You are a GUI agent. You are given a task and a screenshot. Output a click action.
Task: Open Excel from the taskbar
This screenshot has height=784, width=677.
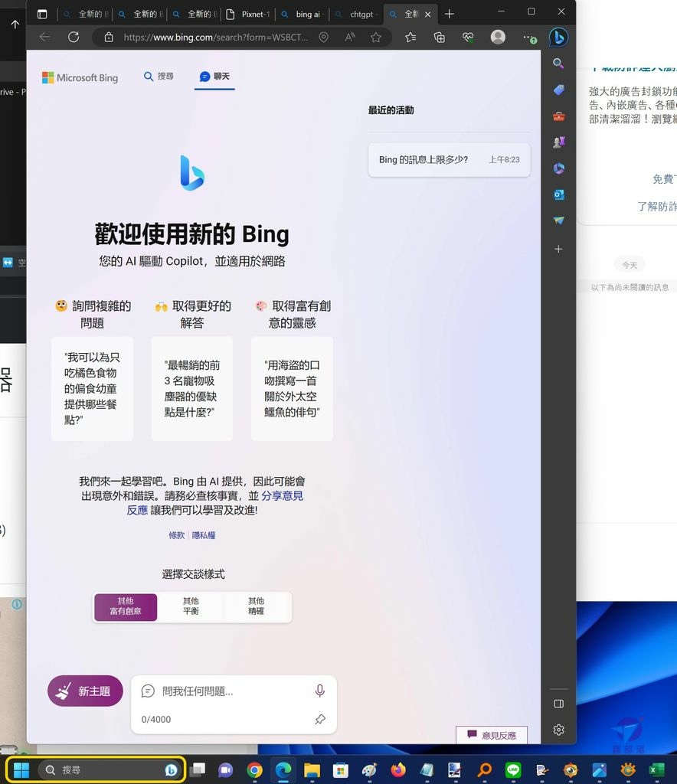[x=656, y=770]
